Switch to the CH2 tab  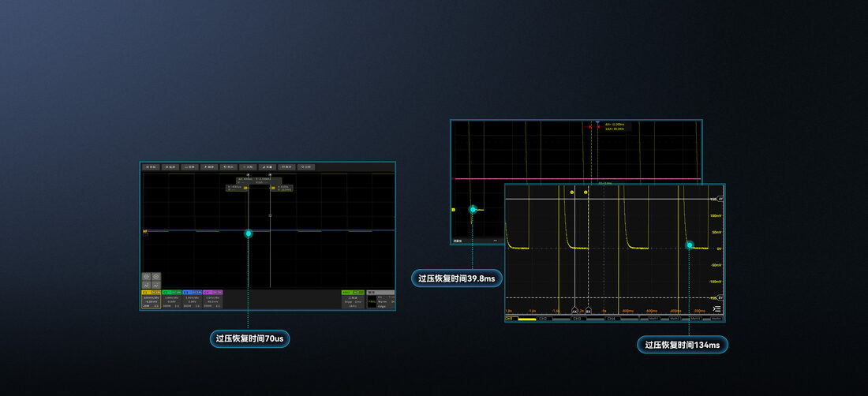click(543, 319)
